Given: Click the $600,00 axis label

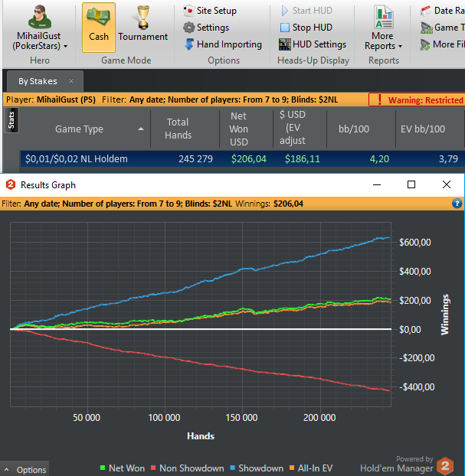Looking at the screenshot, I should (x=415, y=243).
